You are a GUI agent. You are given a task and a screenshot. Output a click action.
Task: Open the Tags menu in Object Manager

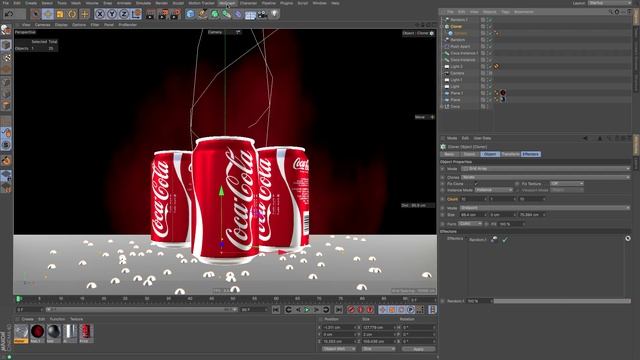pos(505,12)
